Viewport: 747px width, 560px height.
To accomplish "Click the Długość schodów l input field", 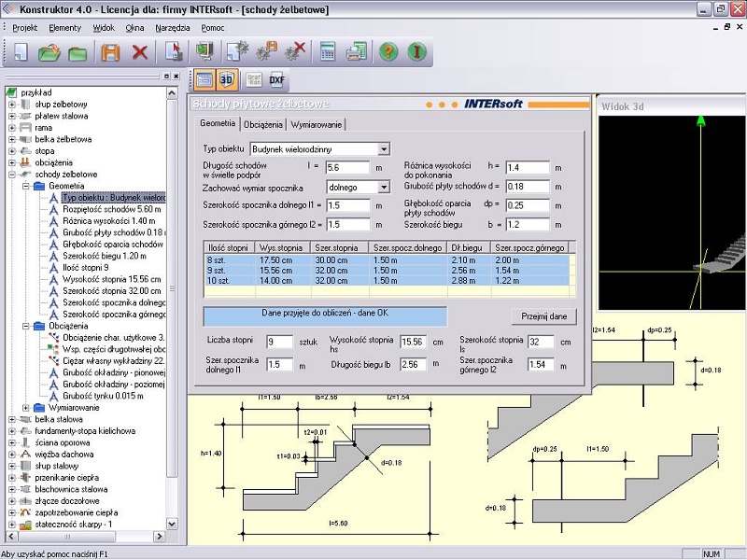I will pos(347,168).
